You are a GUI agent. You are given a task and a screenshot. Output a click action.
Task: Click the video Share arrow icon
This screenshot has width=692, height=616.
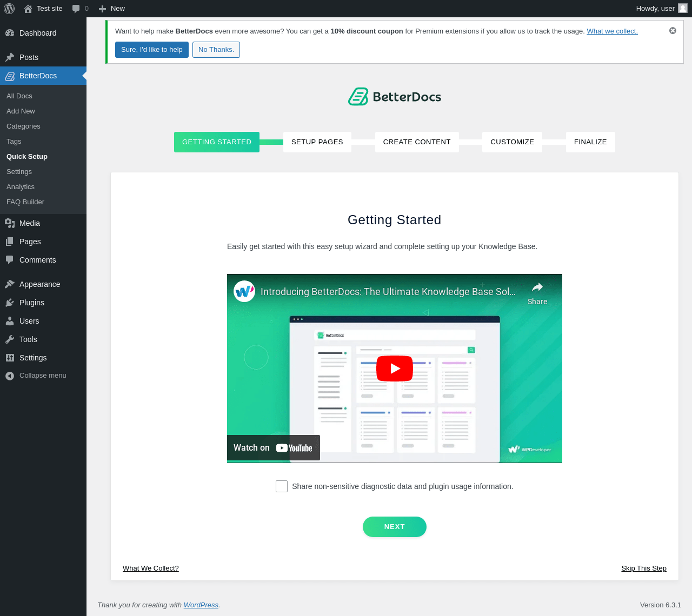[x=537, y=287]
